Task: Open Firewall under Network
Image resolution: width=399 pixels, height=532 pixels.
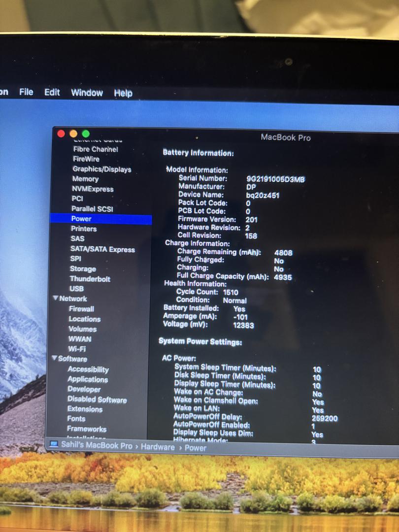Action: [x=81, y=309]
